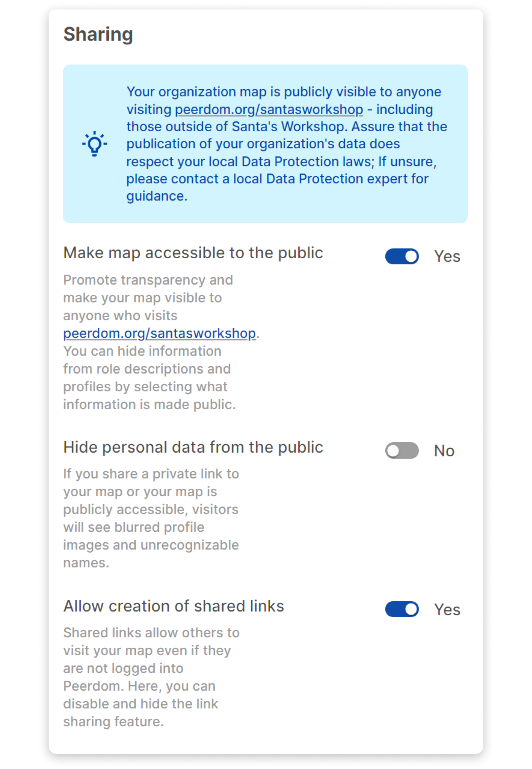Click the 'Make map accessible to the public' label
This screenshot has width=532, height=769.
[x=194, y=252]
